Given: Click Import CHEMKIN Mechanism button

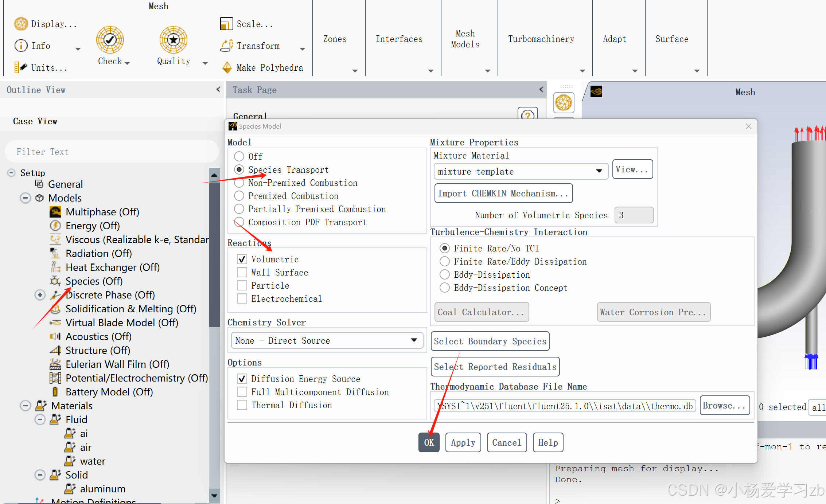Looking at the screenshot, I should 503,194.
